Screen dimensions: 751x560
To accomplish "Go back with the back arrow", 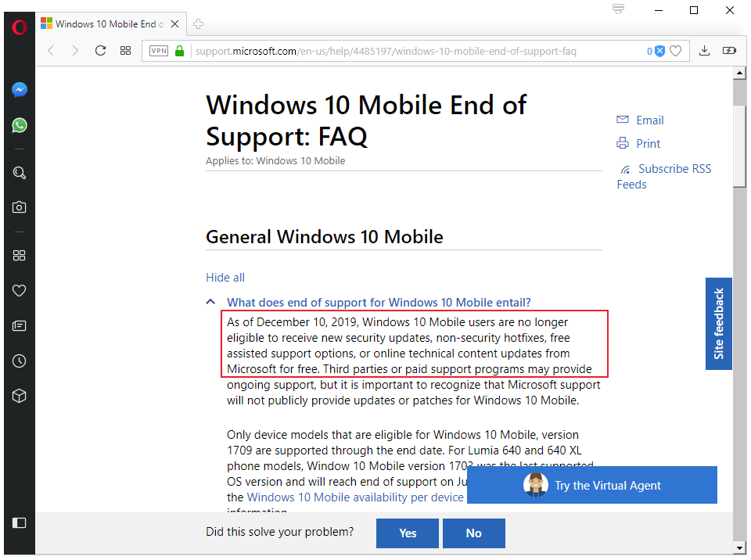I will (x=52, y=51).
